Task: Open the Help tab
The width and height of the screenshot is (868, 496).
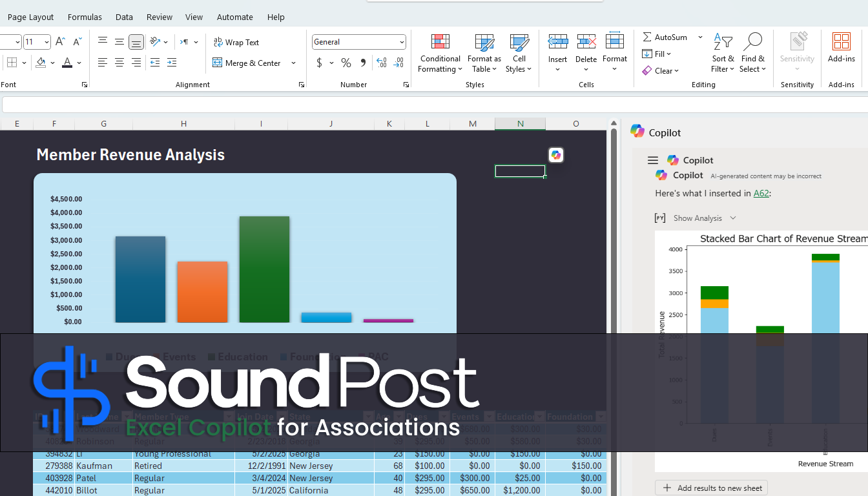Action: 276,17
